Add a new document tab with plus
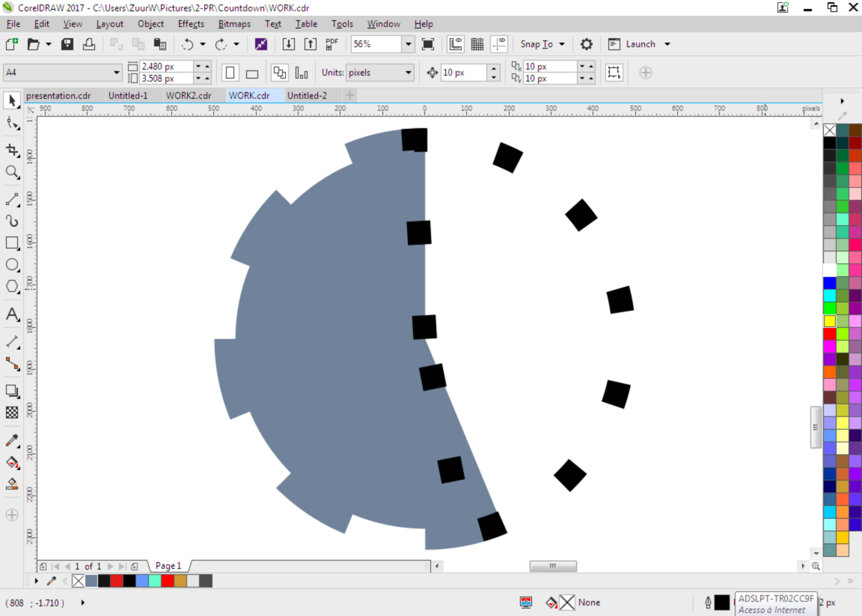 click(x=350, y=95)
